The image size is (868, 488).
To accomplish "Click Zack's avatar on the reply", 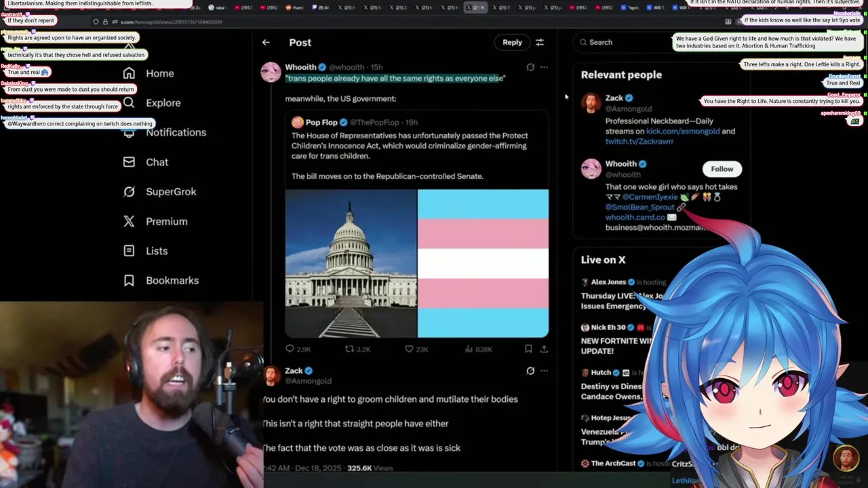I will point(271,375).
